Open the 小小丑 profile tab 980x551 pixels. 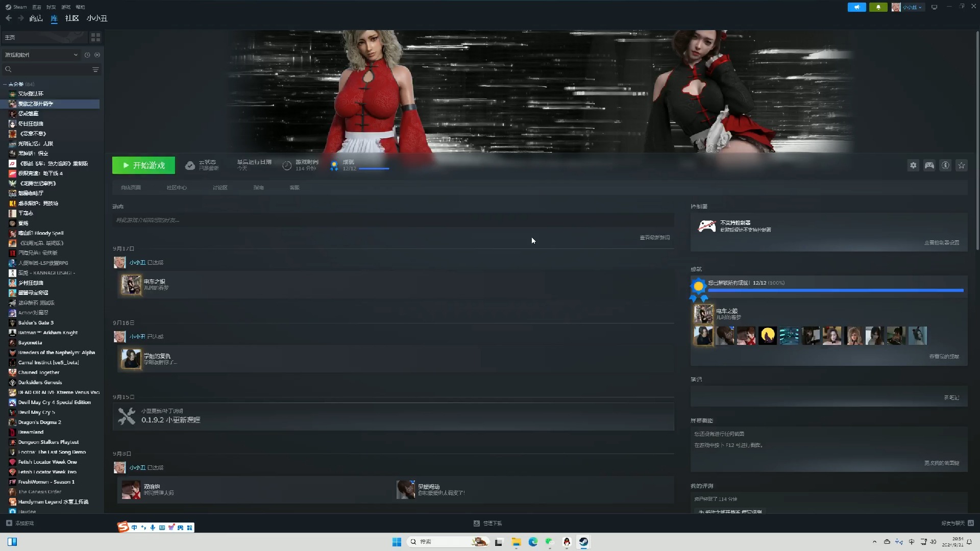(x=97, y=18)
